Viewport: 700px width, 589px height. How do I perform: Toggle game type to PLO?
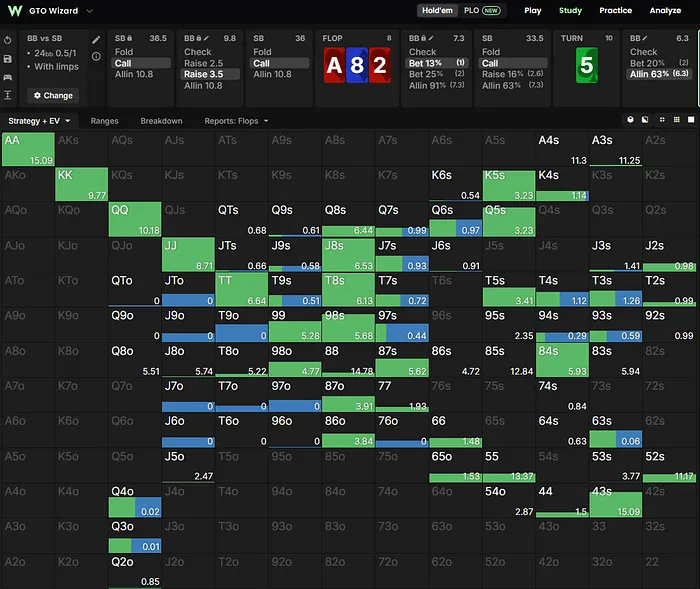pos(483,10)
